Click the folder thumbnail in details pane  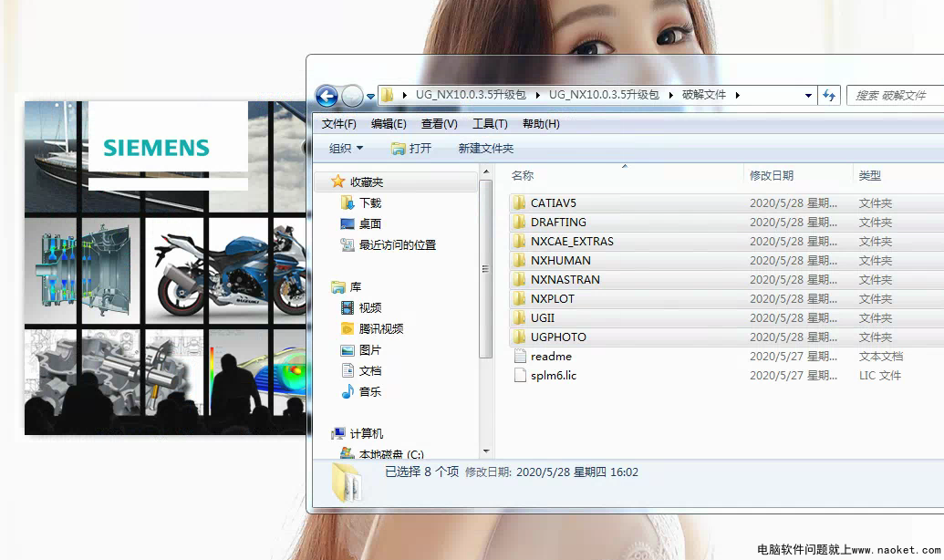tap(347, 482)
